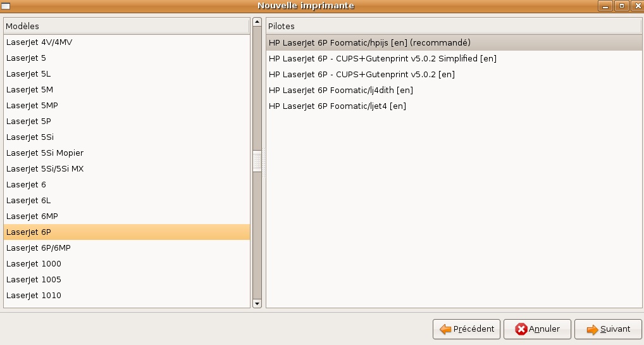Maximize the Nouvelle imprimante window
Viewport: 644px width, 345px height.
(x=621, y=6)
